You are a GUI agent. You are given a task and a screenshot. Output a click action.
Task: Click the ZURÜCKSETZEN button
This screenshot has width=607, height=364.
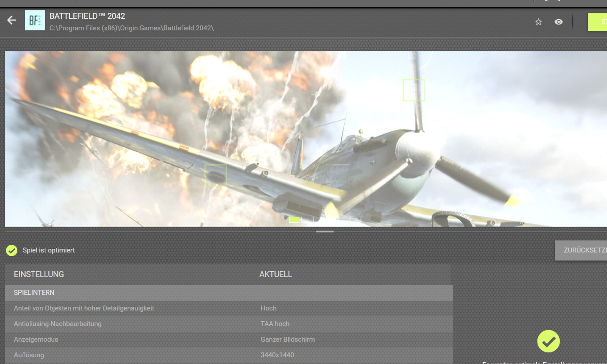point(581,250)
